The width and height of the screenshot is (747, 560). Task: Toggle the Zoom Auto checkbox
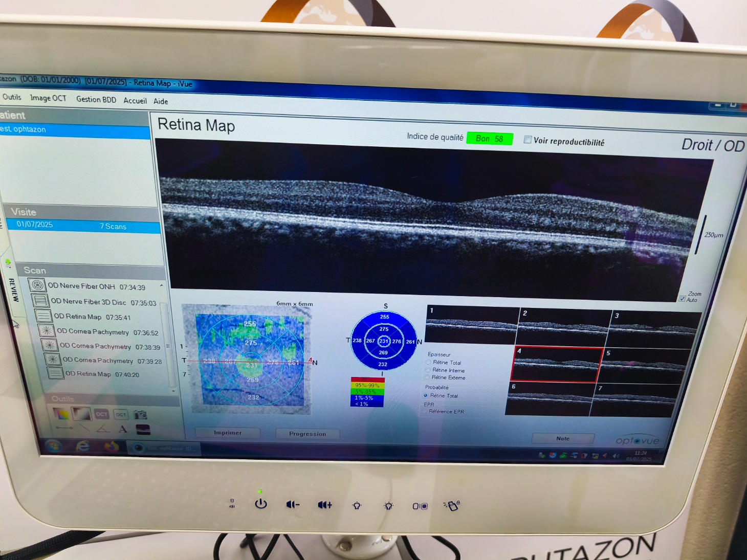coord(682,299)
